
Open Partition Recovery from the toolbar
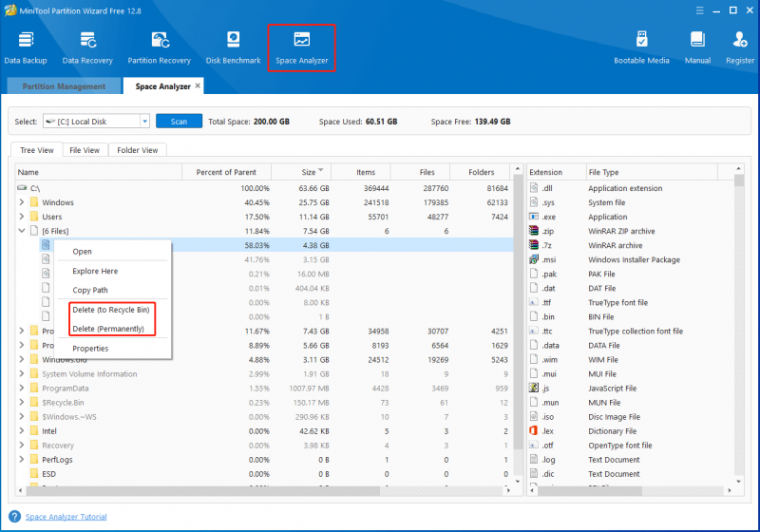click(159, 47)
